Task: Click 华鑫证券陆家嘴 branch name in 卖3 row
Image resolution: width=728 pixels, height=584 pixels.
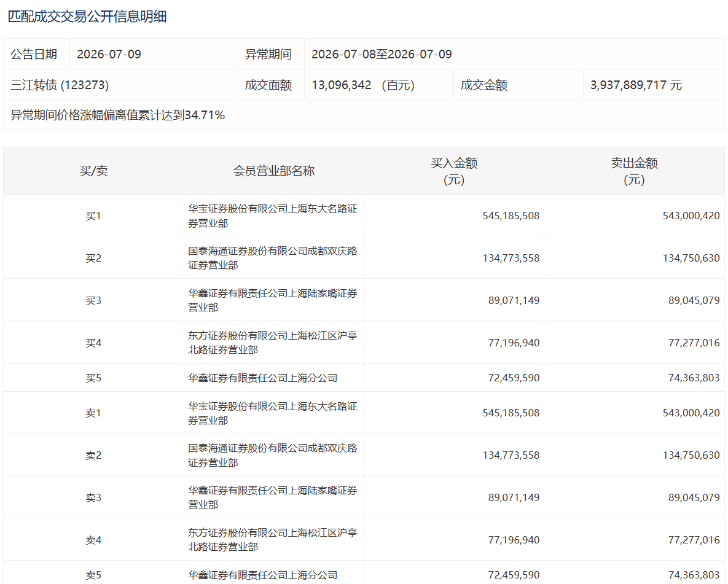Action: pyautogui.click(x=273, y=497)
